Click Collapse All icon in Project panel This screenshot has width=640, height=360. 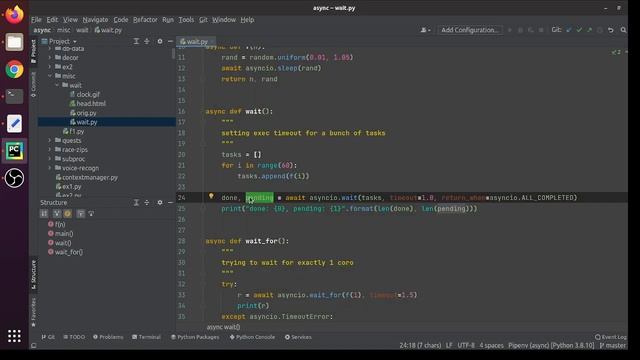[147, 41]
